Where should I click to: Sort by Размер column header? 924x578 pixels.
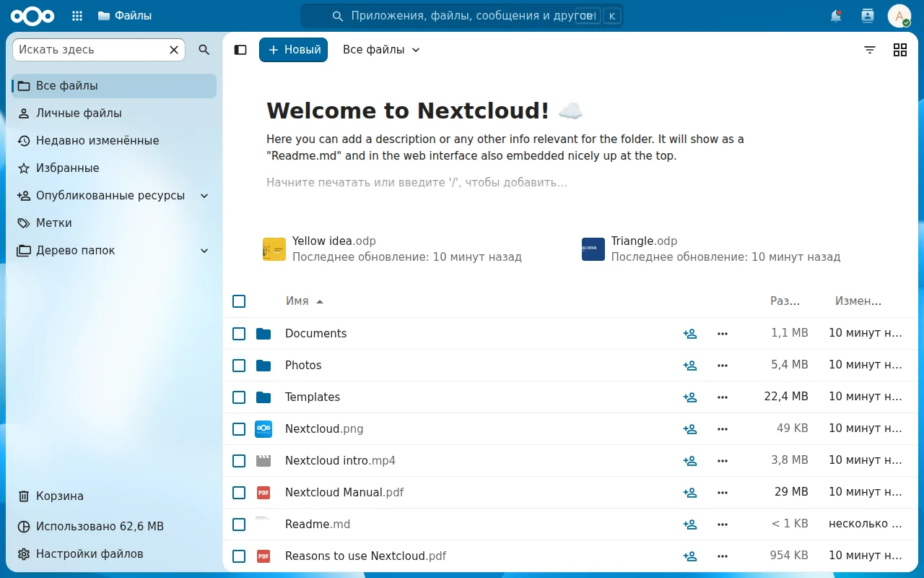tap(785, 301)
